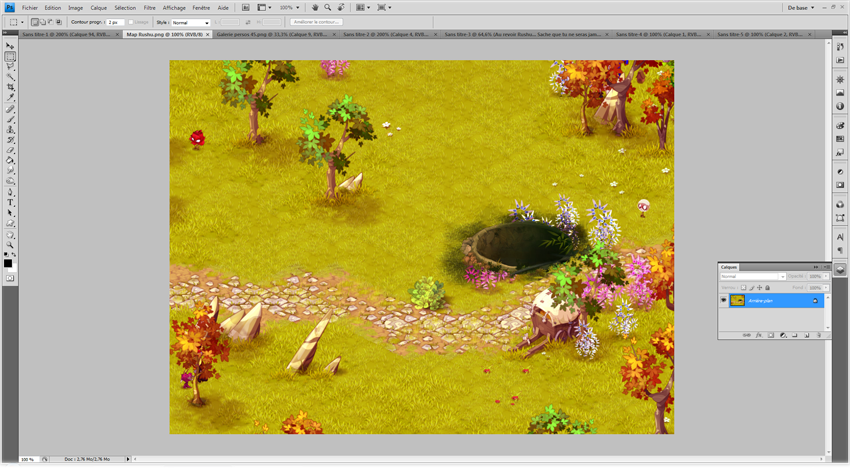
Task: Select the History Brush tool
Action: tap(10, 140)
